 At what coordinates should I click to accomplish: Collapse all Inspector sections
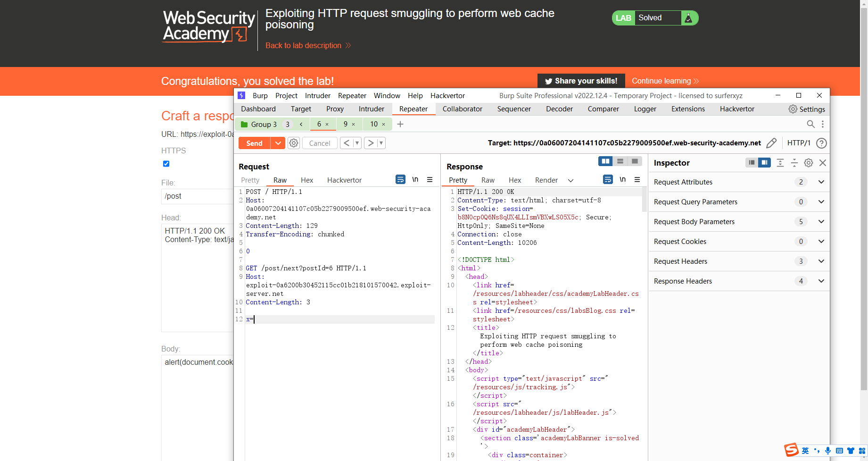coord(794,163)
